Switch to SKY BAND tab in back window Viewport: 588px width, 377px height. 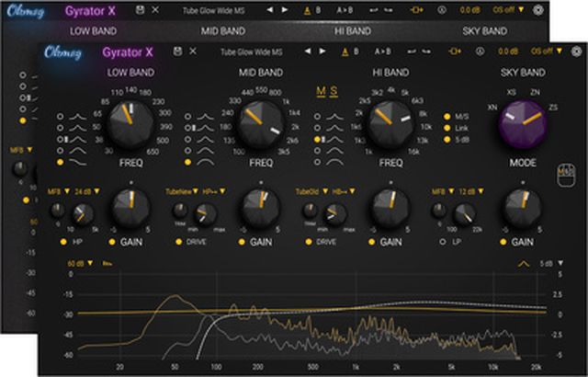pos(484,30)
